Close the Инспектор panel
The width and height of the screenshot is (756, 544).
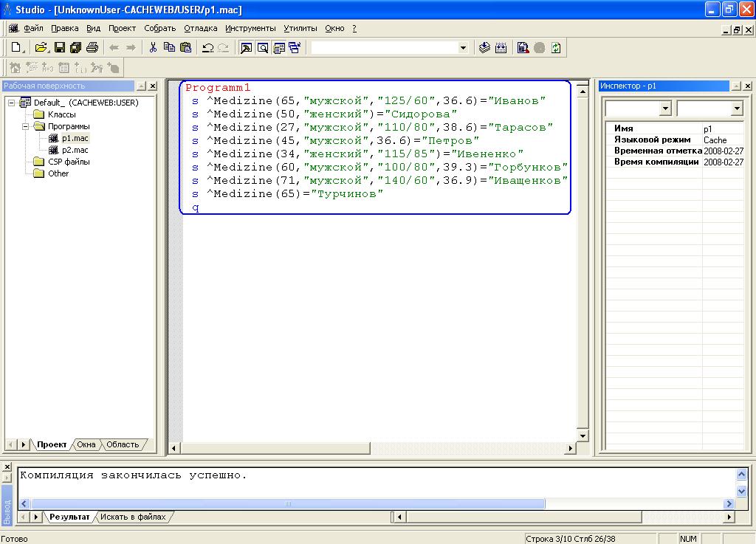(x=748, y=86)
